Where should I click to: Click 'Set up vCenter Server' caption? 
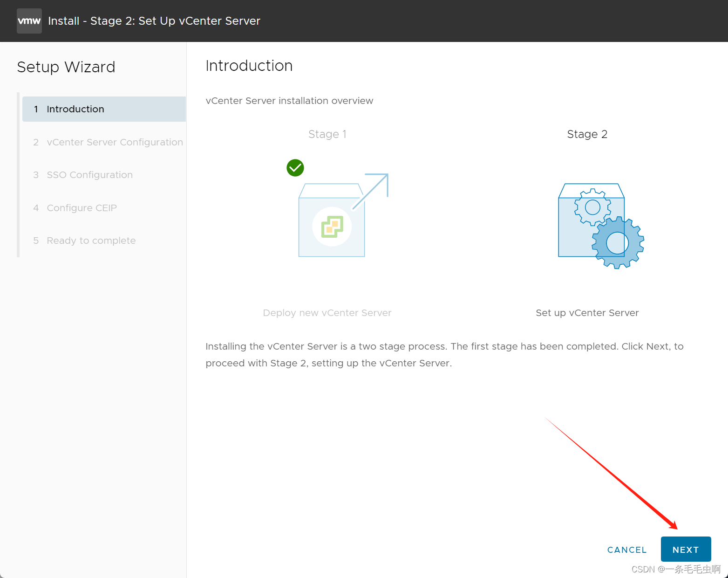pos(587,313)
